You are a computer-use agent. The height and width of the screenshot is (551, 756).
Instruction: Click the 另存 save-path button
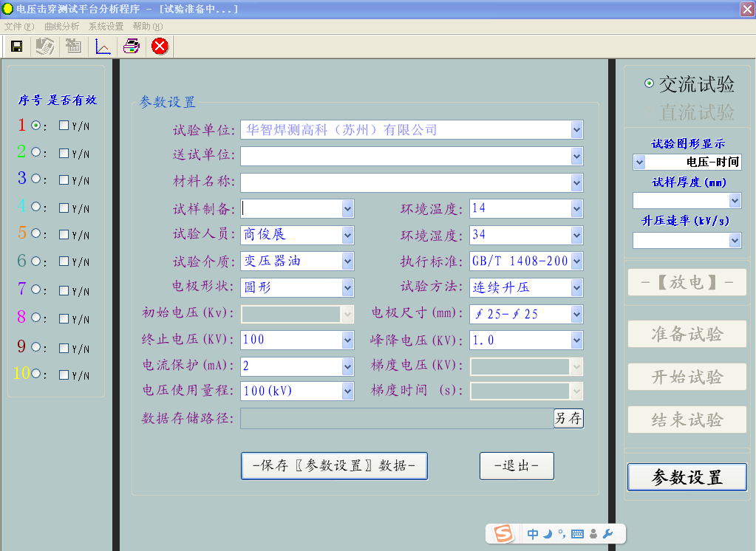coord(568,419)
